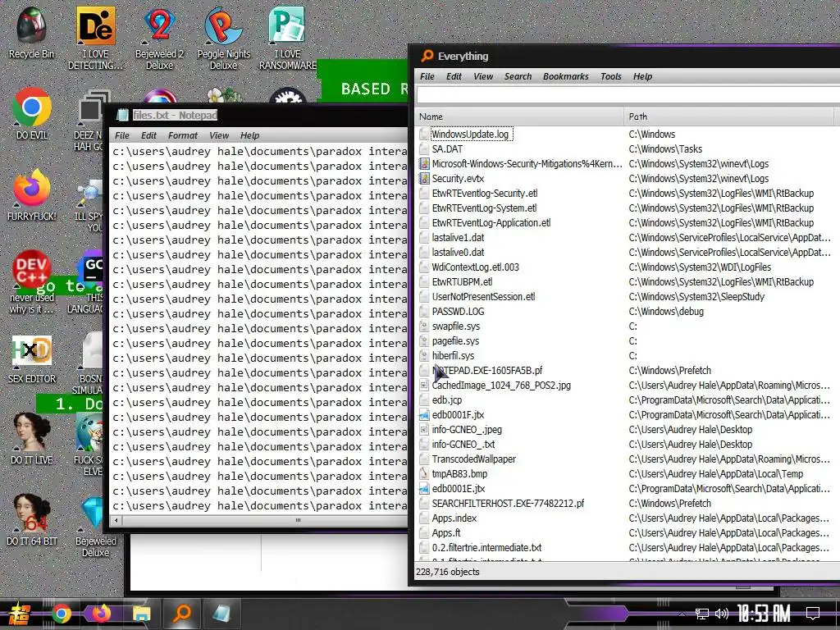Image resolution: width=840 pixels, height=630 pixels.
Task: Open Notepad File menu
Action: pyautogui.click(x=122, y=135)
